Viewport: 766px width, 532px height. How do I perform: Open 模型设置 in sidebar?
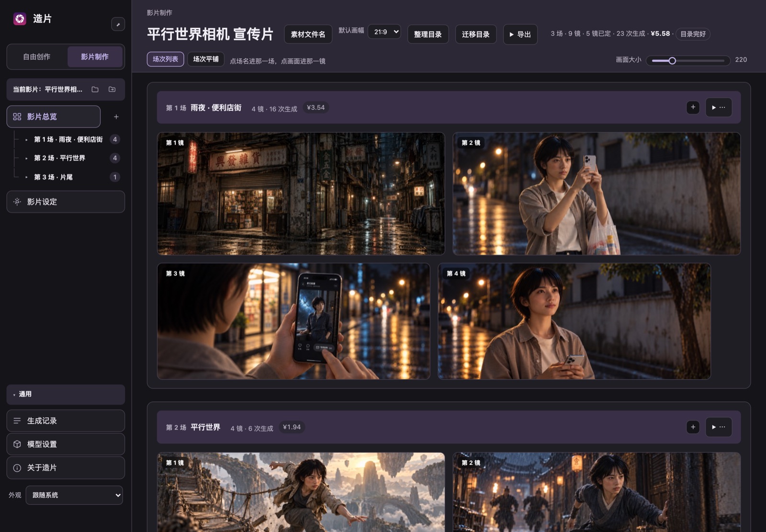(66, 444)
